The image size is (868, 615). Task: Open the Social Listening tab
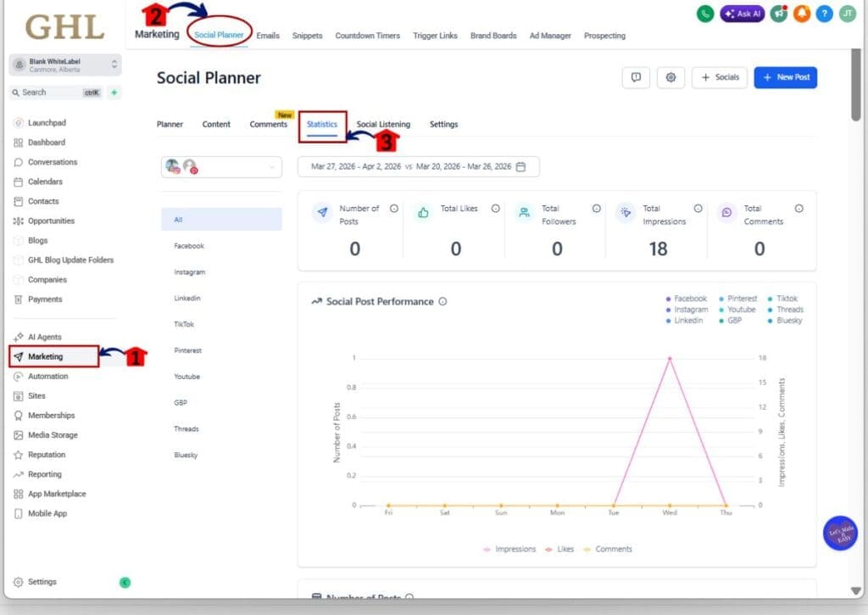382,124
